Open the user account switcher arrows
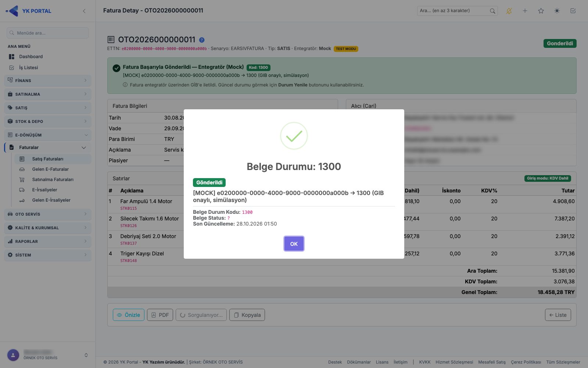 [x=86, y=355]
